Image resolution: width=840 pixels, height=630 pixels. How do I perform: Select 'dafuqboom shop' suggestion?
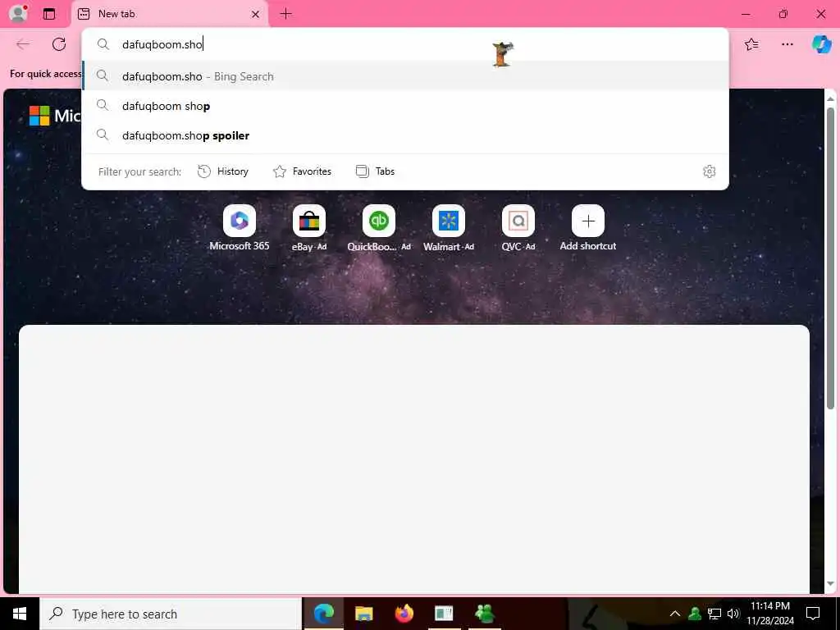click(x=405, y=106)
